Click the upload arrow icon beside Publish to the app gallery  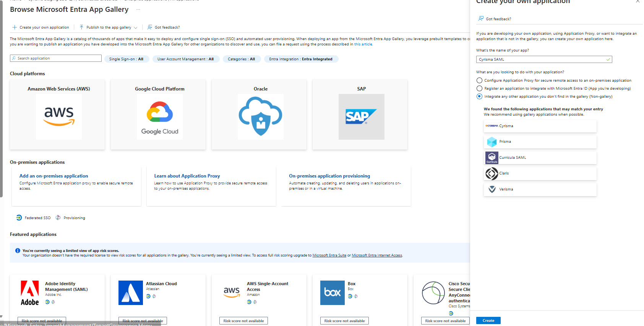point(81,27)
